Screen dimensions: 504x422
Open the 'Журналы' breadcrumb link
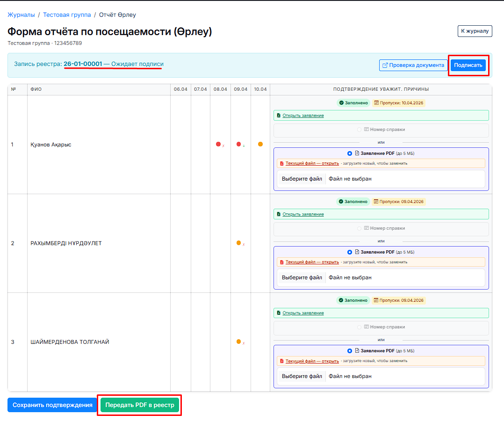(21, 15)
